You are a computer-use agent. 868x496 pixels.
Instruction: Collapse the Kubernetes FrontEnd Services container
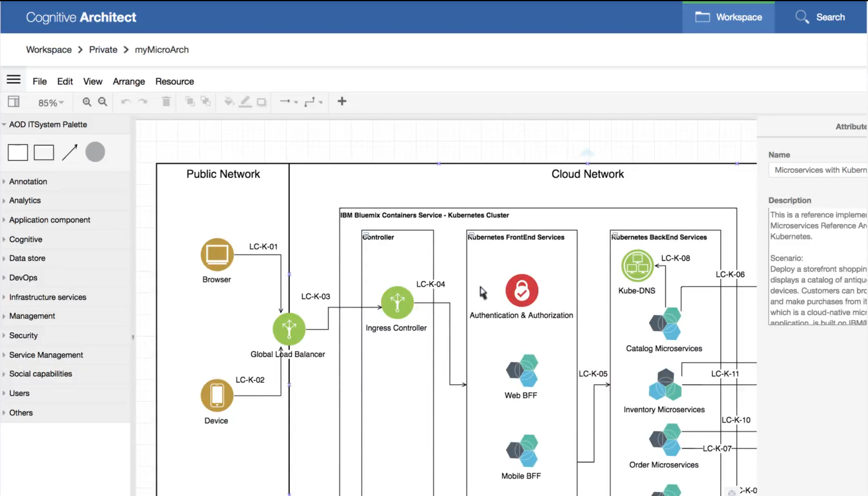(x=471, y=235)
